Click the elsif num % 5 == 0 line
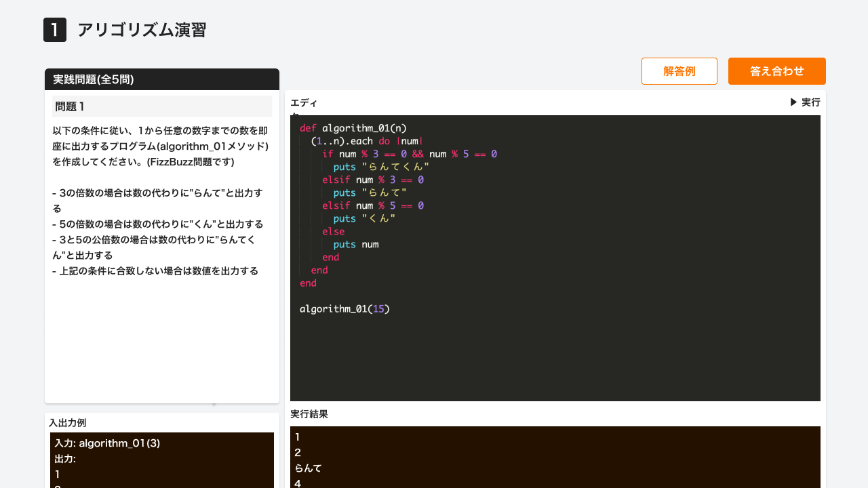 372,205
